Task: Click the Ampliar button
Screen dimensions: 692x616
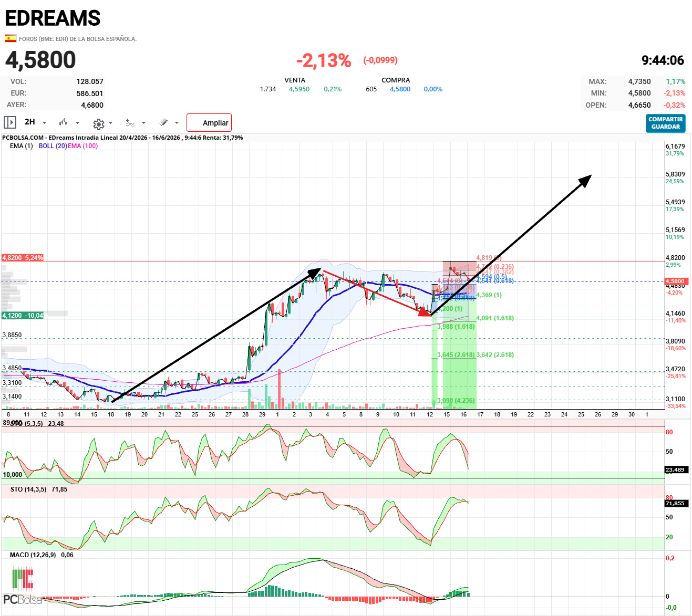Action: [x=209, y=122]
